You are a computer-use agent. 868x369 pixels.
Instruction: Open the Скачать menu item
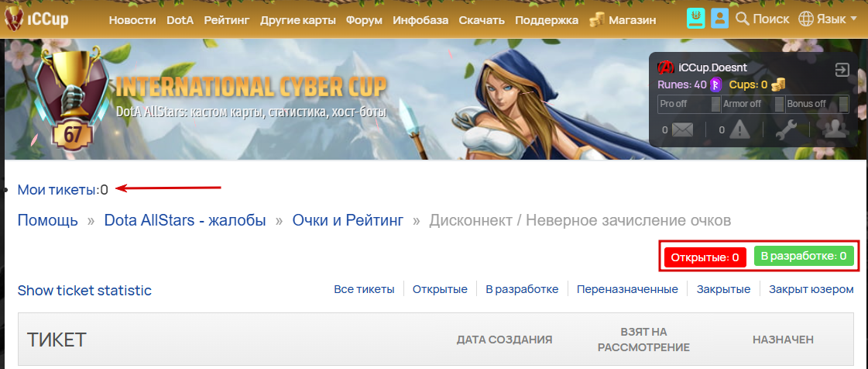tap(482, 20)
